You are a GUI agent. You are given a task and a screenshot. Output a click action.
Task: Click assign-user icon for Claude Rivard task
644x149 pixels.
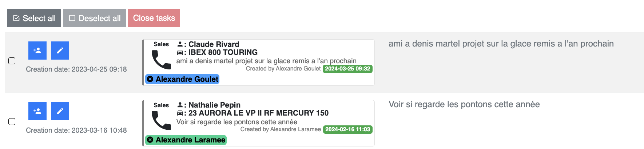37,51
